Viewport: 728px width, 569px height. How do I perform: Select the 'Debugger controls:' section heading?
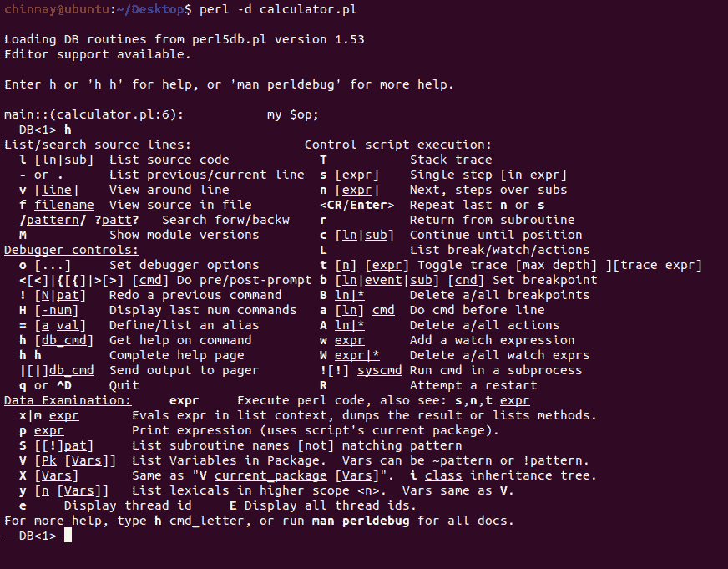[72, 250]
